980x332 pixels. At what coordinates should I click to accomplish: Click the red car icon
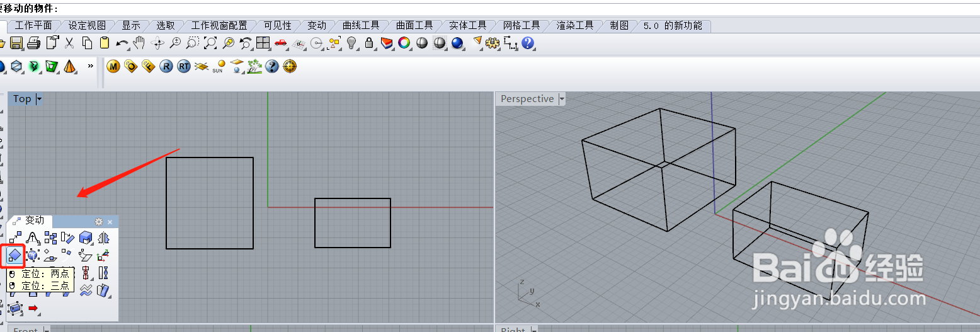[x=281, y=43]
